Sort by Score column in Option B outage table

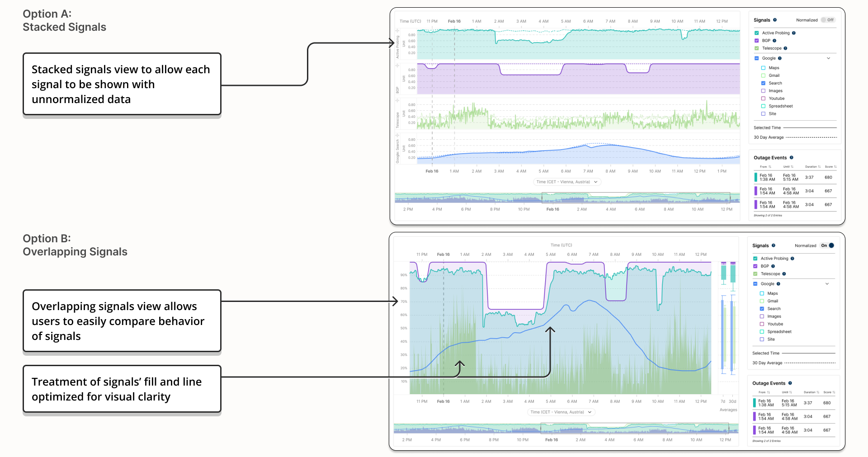[x=830, y=392]
